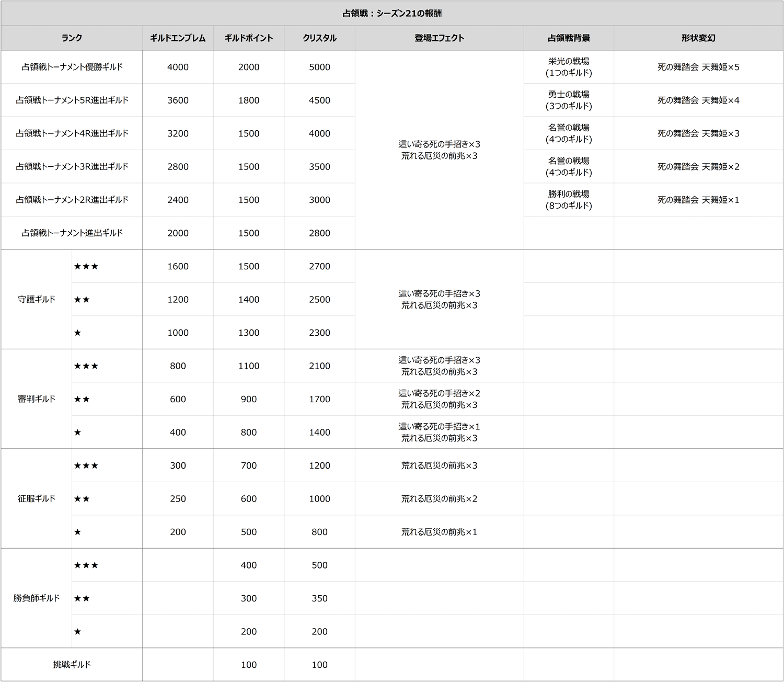Viewport: 784px width, 682px height.
Task: Select the three-star icon in 勝負師ギルド
Action: 86,565
